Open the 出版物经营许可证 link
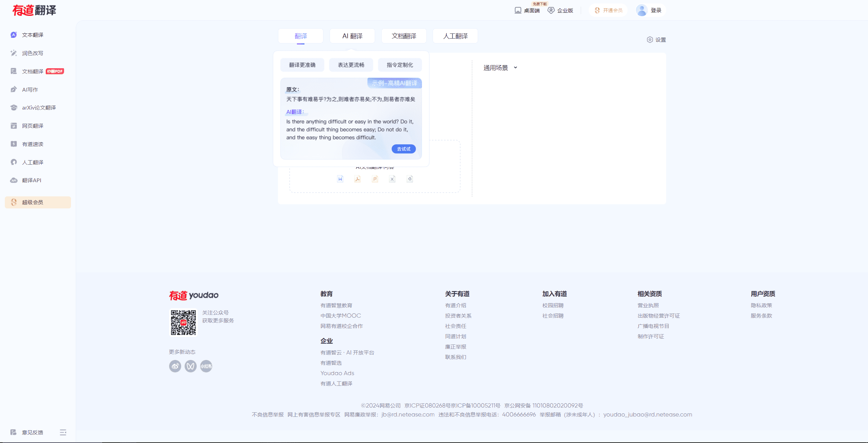This screenshot has width=868, height=443. pos(659,316)
